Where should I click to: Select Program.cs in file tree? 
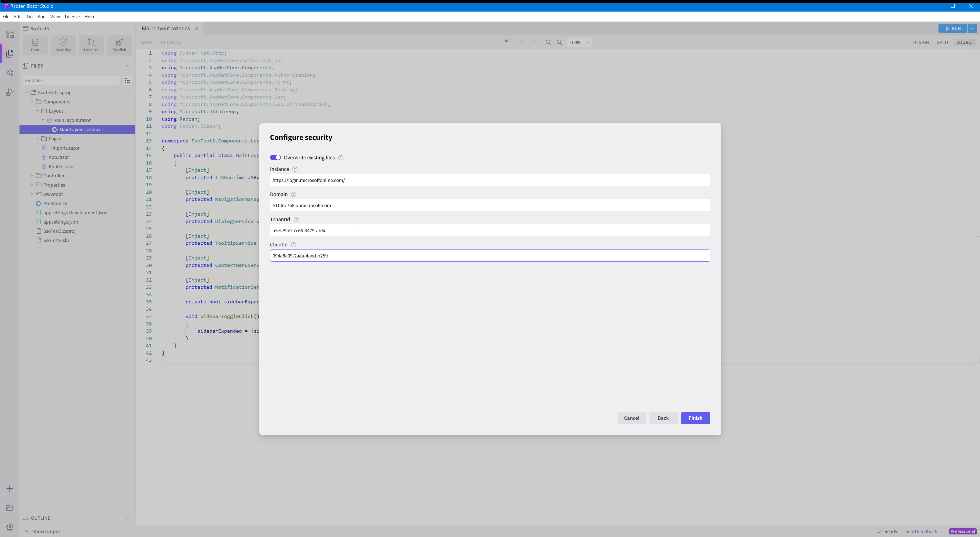[55, 204]
